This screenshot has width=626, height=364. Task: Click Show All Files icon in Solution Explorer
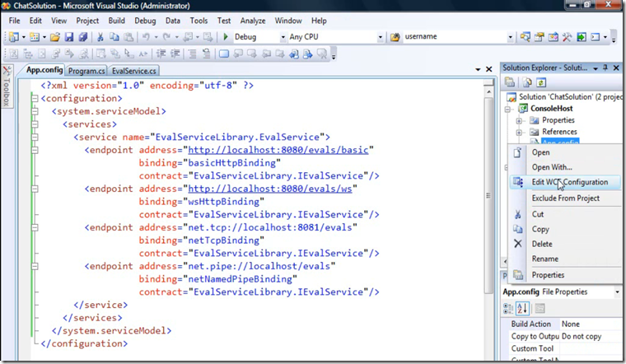(527, 82)
